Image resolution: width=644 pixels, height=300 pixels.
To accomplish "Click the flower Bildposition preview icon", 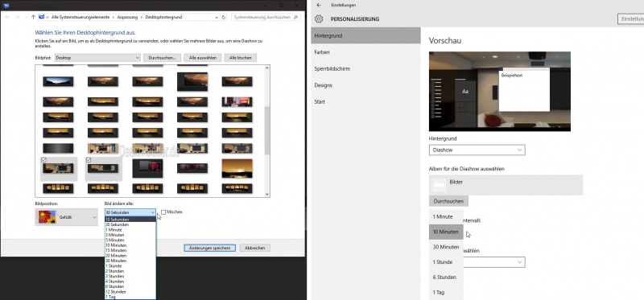I will coord(47,216).
